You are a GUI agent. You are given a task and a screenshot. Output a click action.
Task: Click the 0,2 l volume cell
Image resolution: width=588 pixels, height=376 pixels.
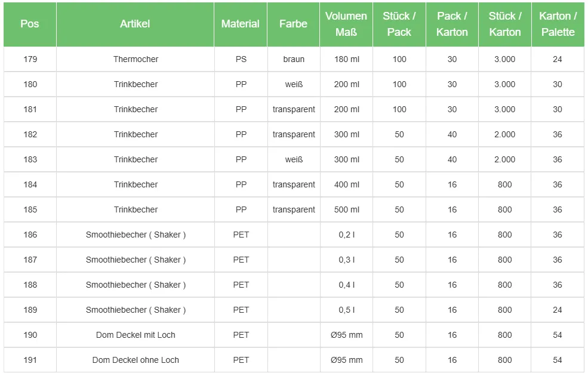click(346, 235)
